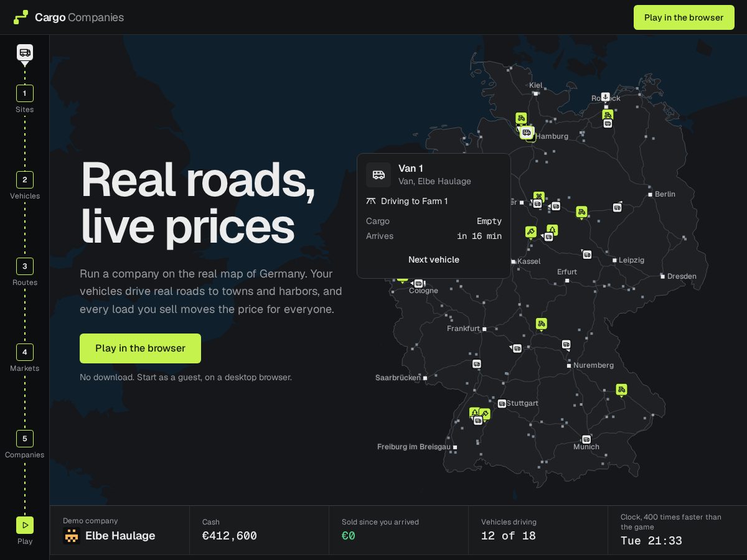Select the van marker at Munich
Screen dimensions: 747x560
tap(586, 439)
